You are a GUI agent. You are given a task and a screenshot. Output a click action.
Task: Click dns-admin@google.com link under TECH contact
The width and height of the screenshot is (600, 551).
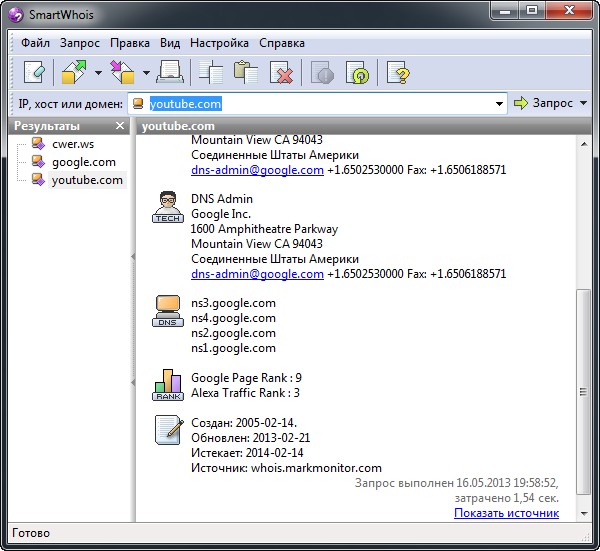point(257,274)
